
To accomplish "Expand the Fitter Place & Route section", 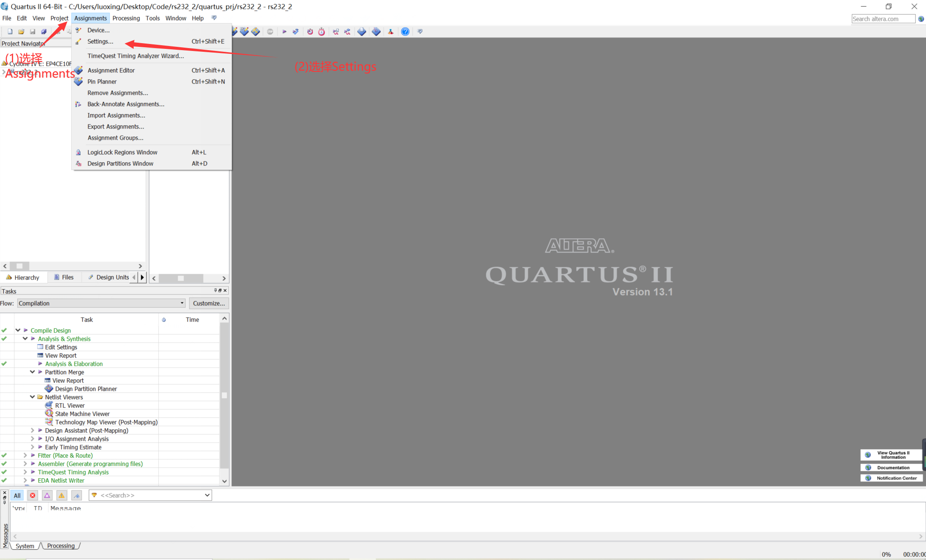I will point(23,456).
